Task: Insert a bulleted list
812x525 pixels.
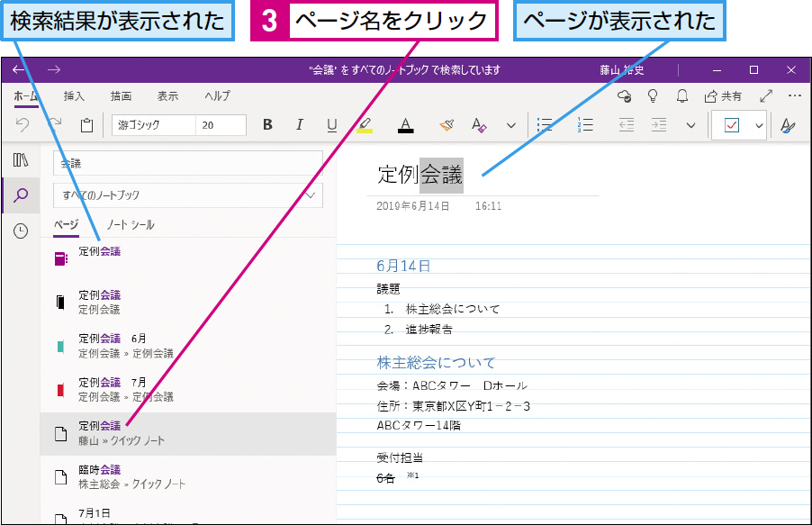Action: pyautogui.click(x=545, y=125)
